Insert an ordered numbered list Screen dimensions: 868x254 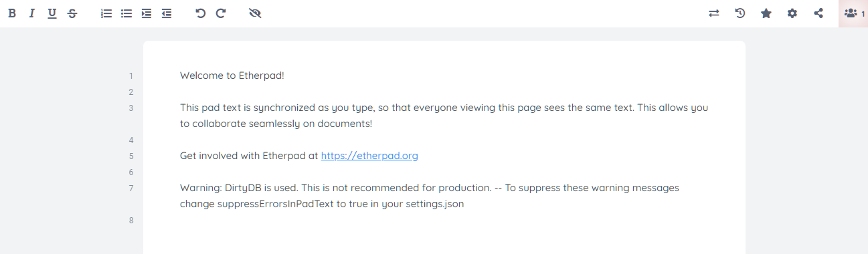pyautogui.click(x=106, y=13)
